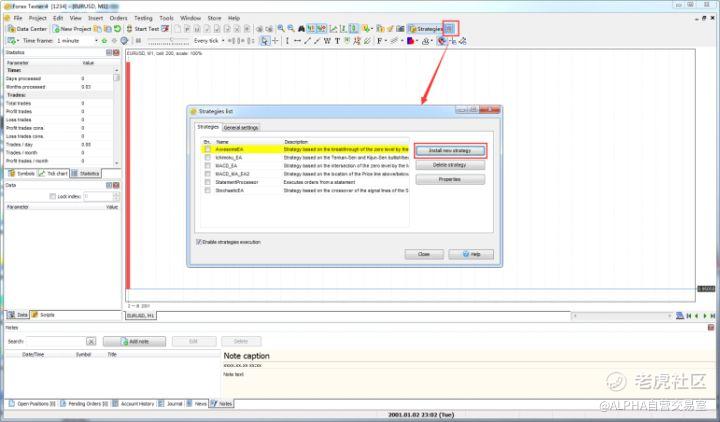The image size is (720, 422).
Task: Select the EURUSD, M1 chart tab
Action: (x=141, y=316)
